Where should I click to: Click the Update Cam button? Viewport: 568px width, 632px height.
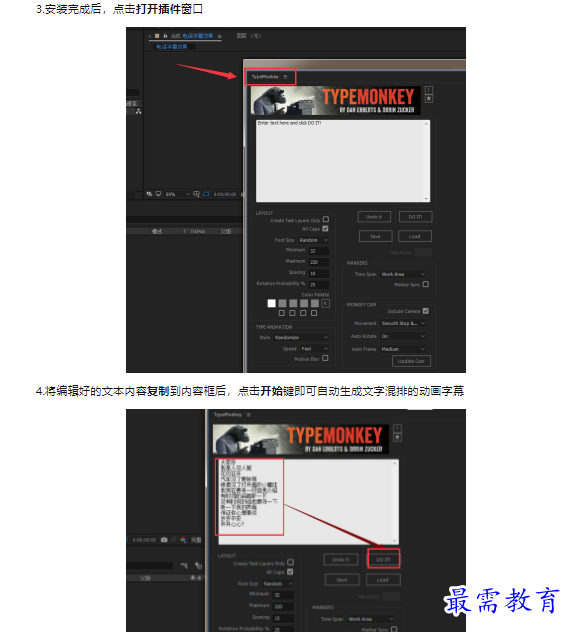411,361
